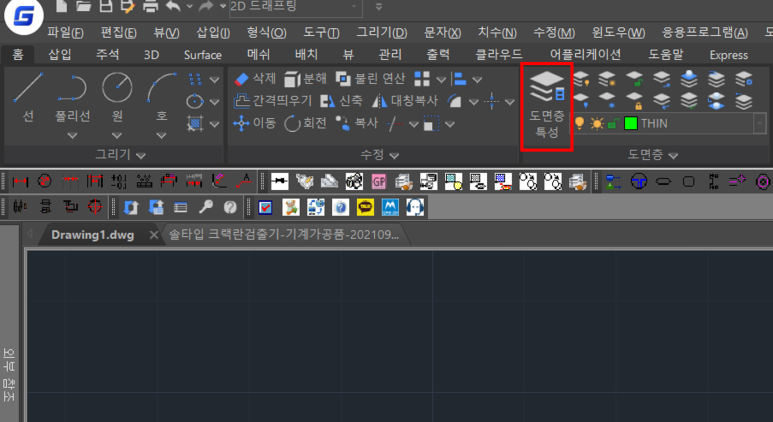Customize the quick access toolbar arrow
Viewport: 773px width, 422px height.
379,6
